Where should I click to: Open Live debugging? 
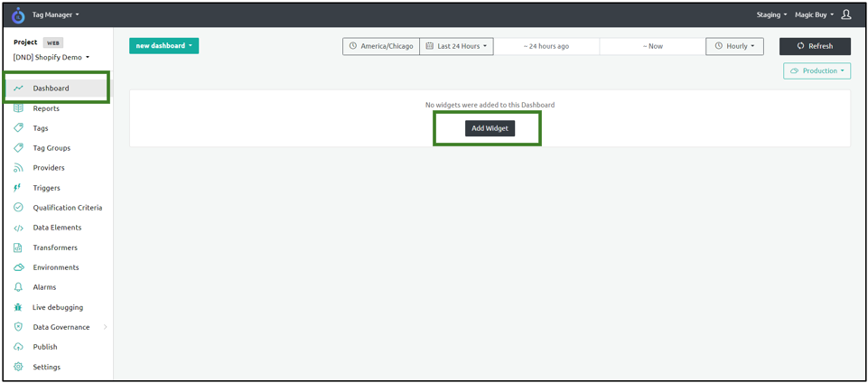[x=58, y=307]
